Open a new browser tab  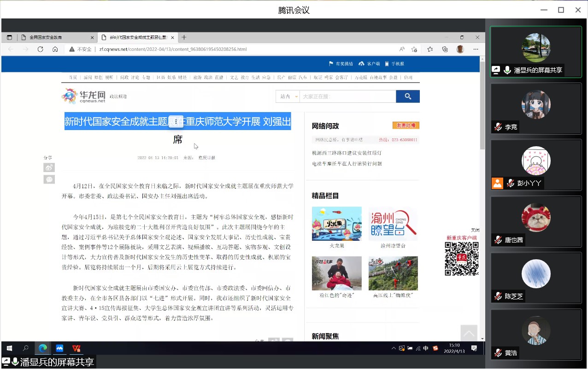(x=184, y=37)
